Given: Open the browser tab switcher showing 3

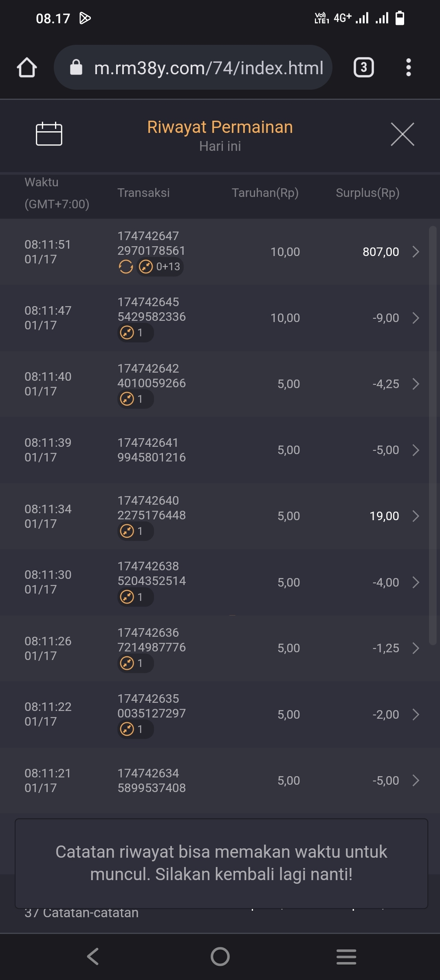Looking at the screenshot, I should point(363,67).
